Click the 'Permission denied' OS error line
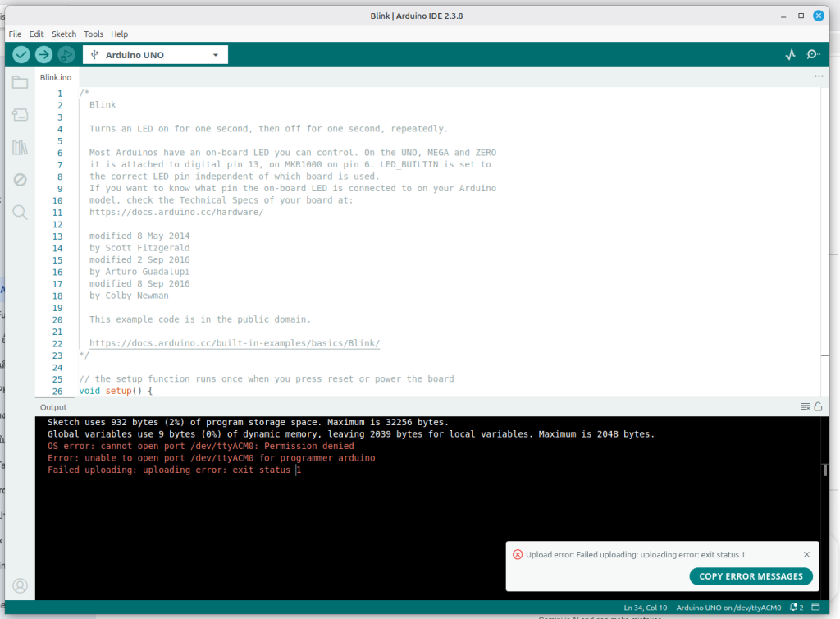This screenshot has height=619, width=840. pos(200,446)
